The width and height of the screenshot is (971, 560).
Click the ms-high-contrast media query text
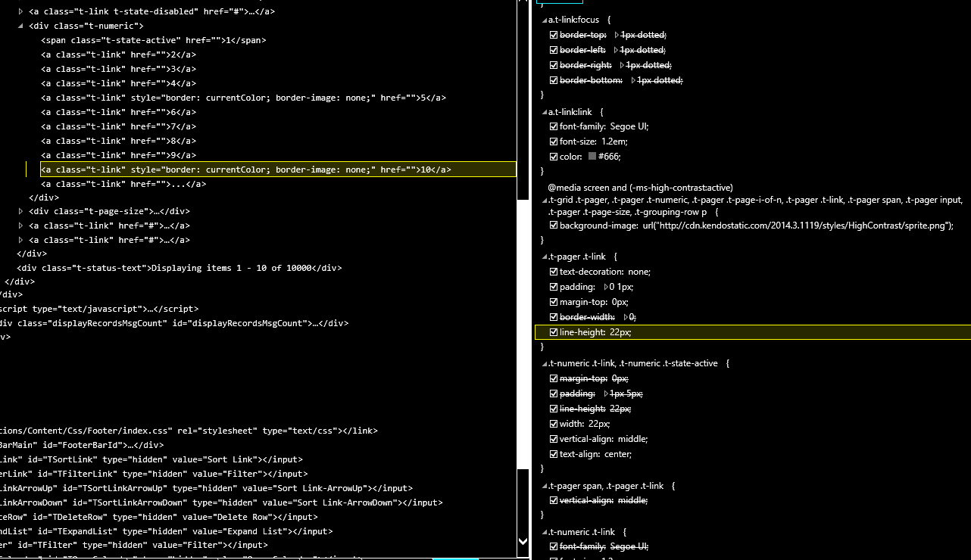coord(640,187)
